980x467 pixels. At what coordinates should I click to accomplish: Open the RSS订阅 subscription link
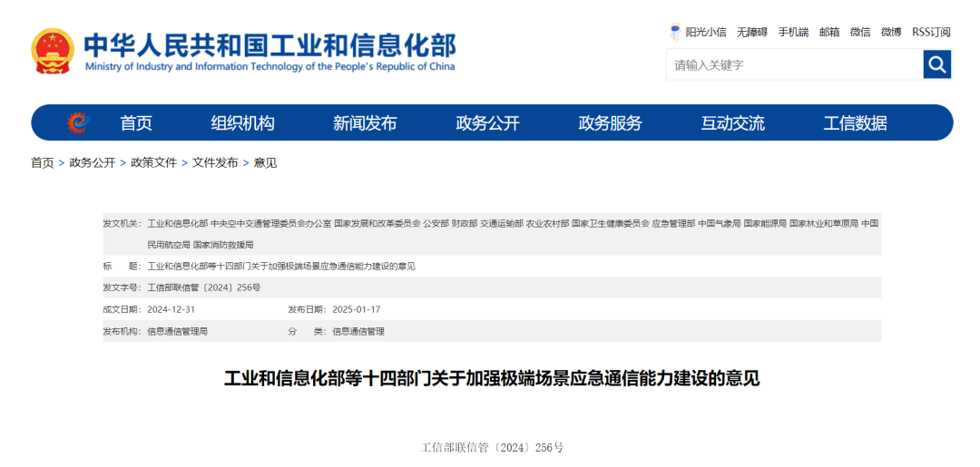click(x=931, y=33)
